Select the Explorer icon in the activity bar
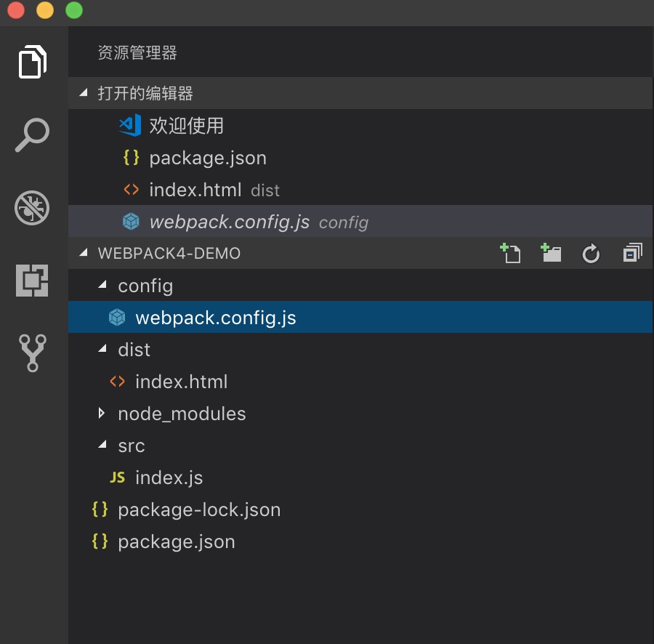Viewport: 654px width, 644px height. point(31,62)
